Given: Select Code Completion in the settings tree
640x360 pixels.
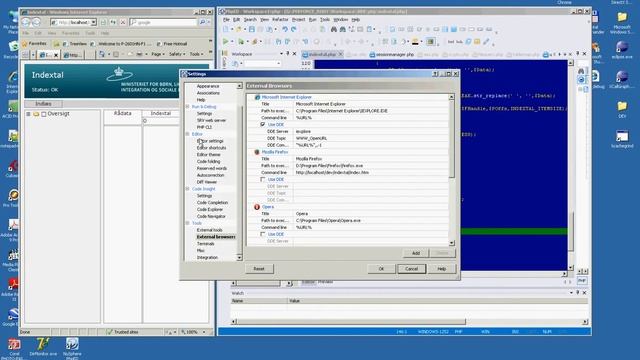Looking at the screenshot, I should point(212,202).
